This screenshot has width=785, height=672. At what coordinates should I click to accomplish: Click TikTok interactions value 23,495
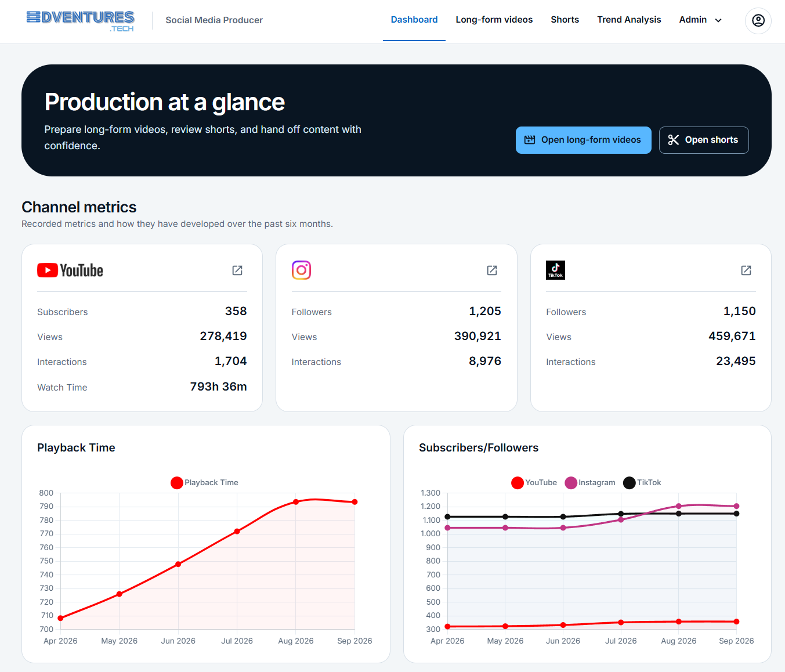click(x=736, y=361)
